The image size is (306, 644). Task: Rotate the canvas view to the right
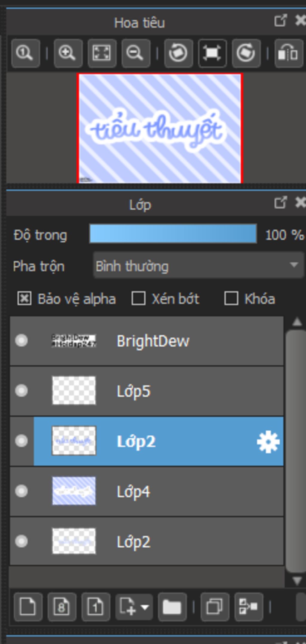[246, 53]
